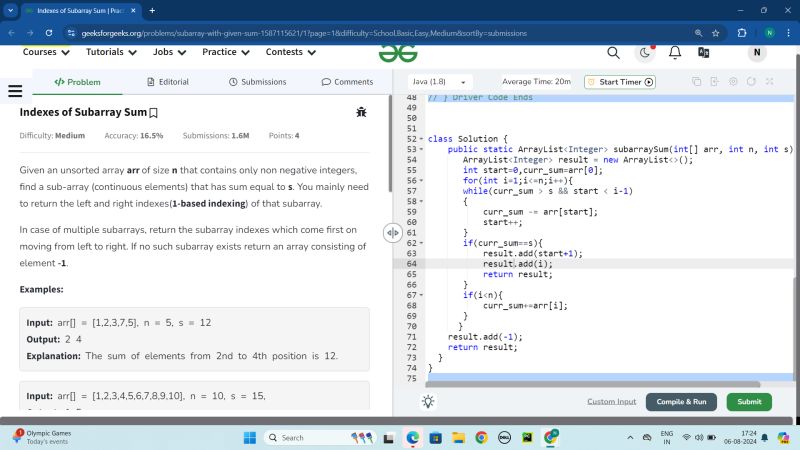Show hidden system tray icons
Image resolution: width=800 pixels, height=450 pixels.
[x=630, y=438]
